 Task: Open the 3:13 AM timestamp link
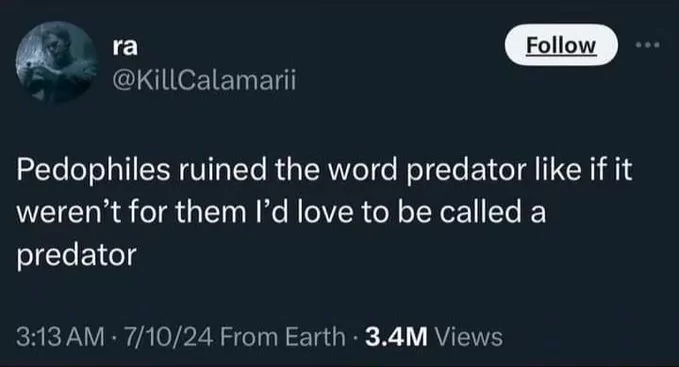pos(61,337)
